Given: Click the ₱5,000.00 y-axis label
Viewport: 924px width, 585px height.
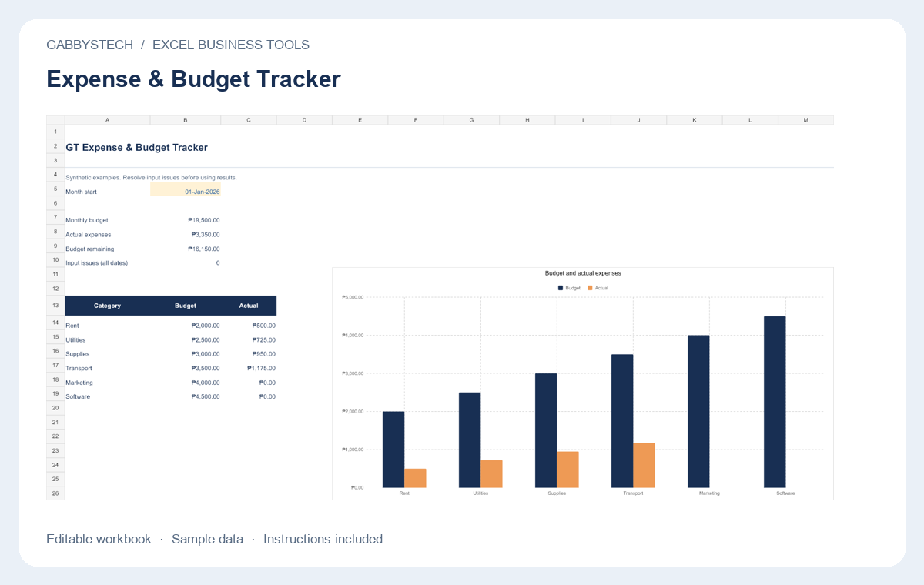Looking at the screenshot, I should (352, 297).
